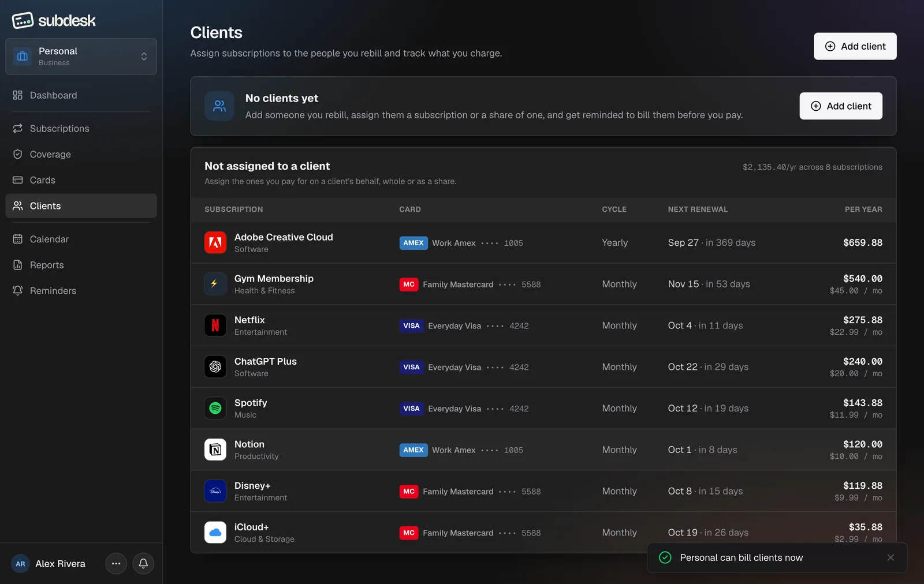Click the NEXT RENEWAL column header
The height and width of the screenshot is (584, 924).
tap(698, 209)
